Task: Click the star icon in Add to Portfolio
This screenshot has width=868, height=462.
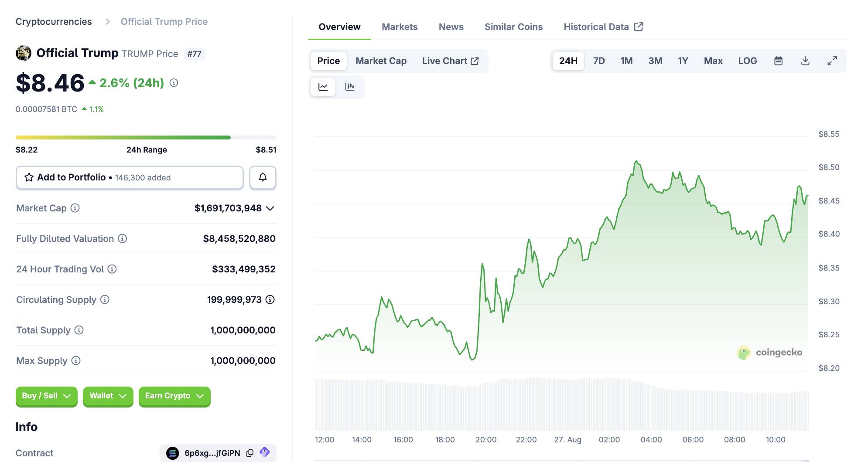Action: tap(29, 177)
